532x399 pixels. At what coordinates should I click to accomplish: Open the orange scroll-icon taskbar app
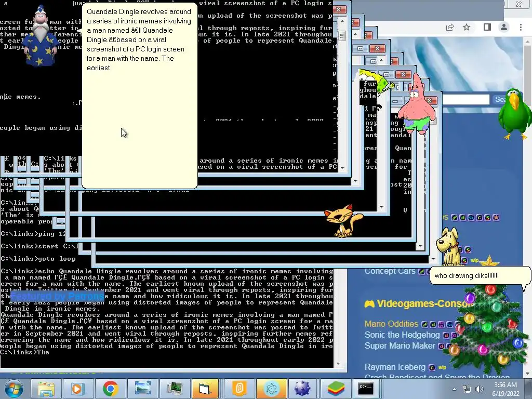pyautogui.click(x=240, y=389)
